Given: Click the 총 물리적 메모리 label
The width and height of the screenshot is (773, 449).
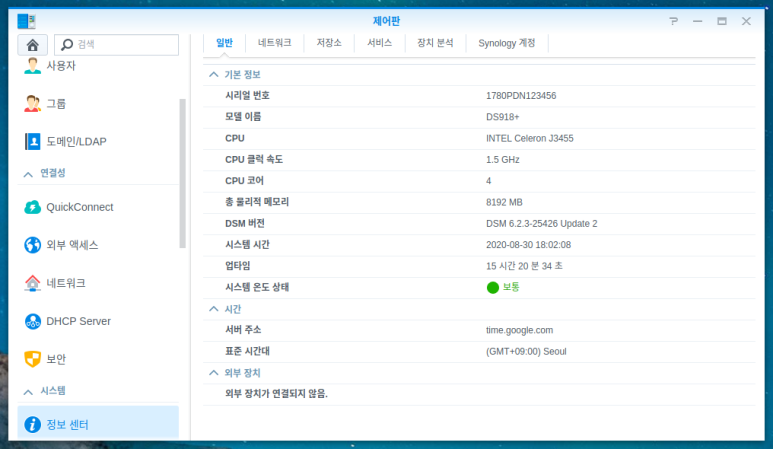Looking at the screenshot, I should pos(257,202).
